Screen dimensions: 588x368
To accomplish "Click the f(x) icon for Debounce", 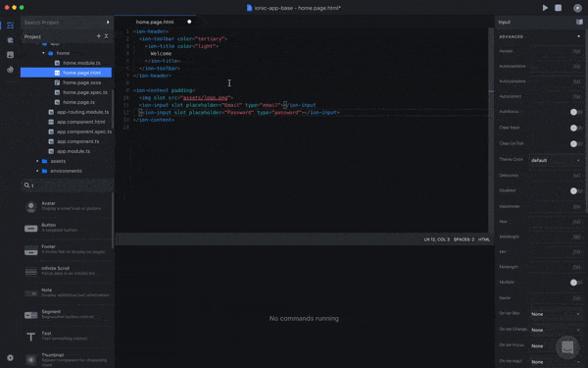I will (576, 176).
